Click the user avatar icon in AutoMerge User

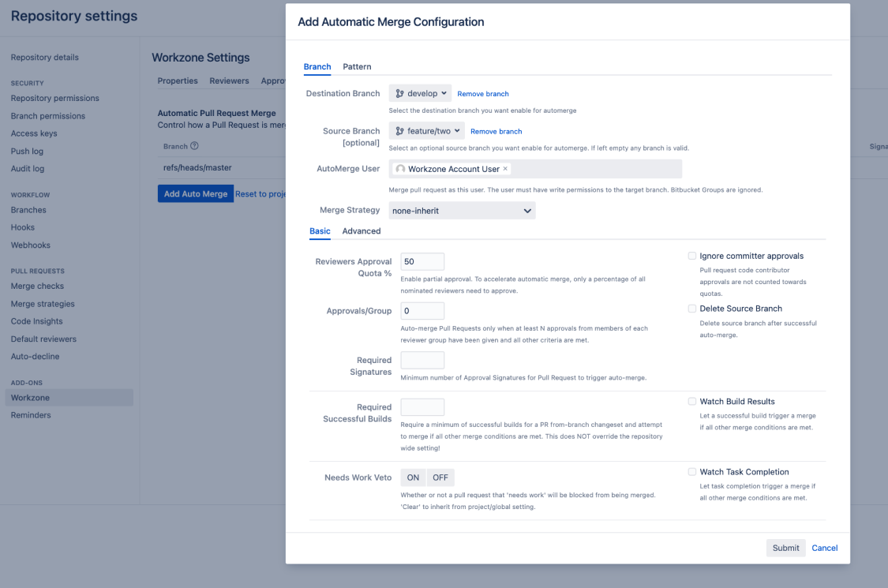[400, 169]
